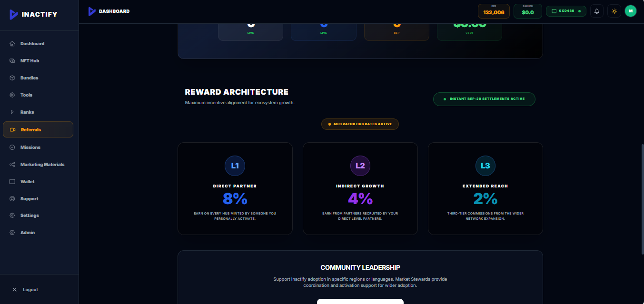The height and width of the screenshot is (304, 644).
Task: Open the M profile avatar menu
Action: [x=630, y=10]
